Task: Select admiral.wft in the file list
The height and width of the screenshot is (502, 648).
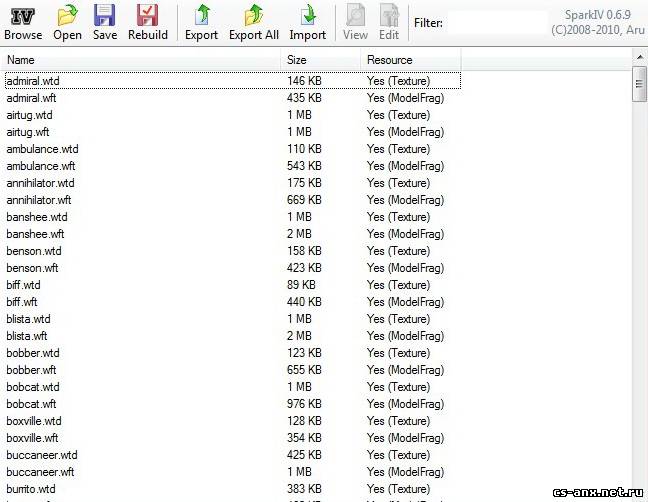Action: [x=233, y=98]
